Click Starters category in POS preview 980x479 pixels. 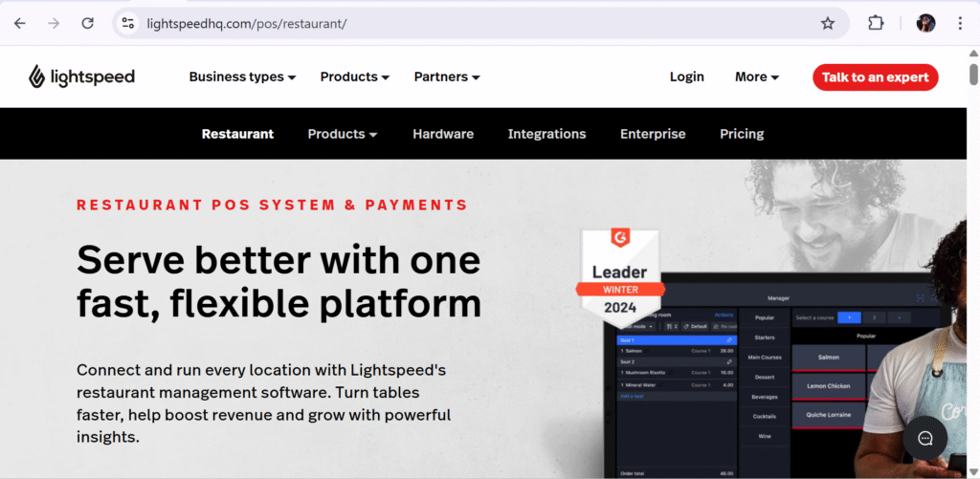[765, 337]
